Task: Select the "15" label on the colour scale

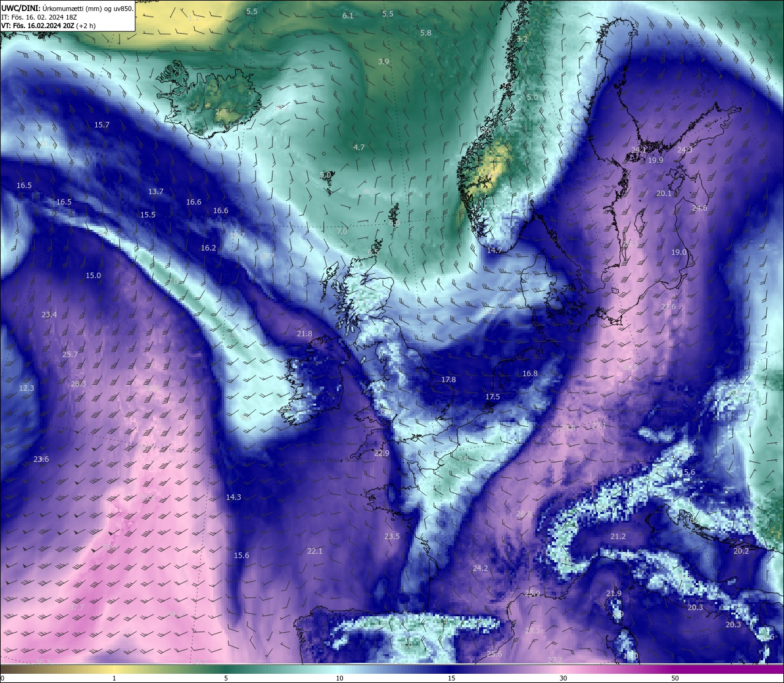Action: click(x=451, y=678)
